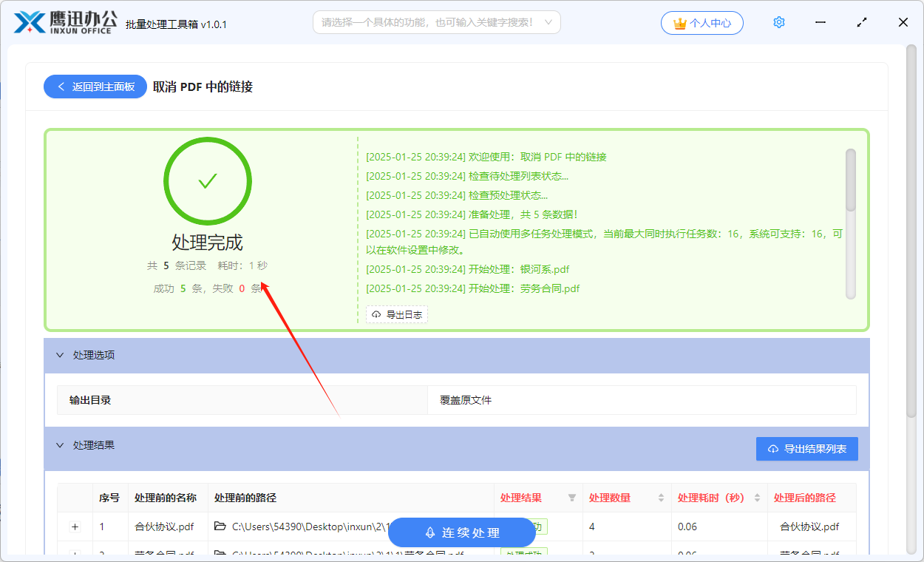The image size is (924, 562).
Task: Open the 个人中心 menu
Action: (702, 23)
